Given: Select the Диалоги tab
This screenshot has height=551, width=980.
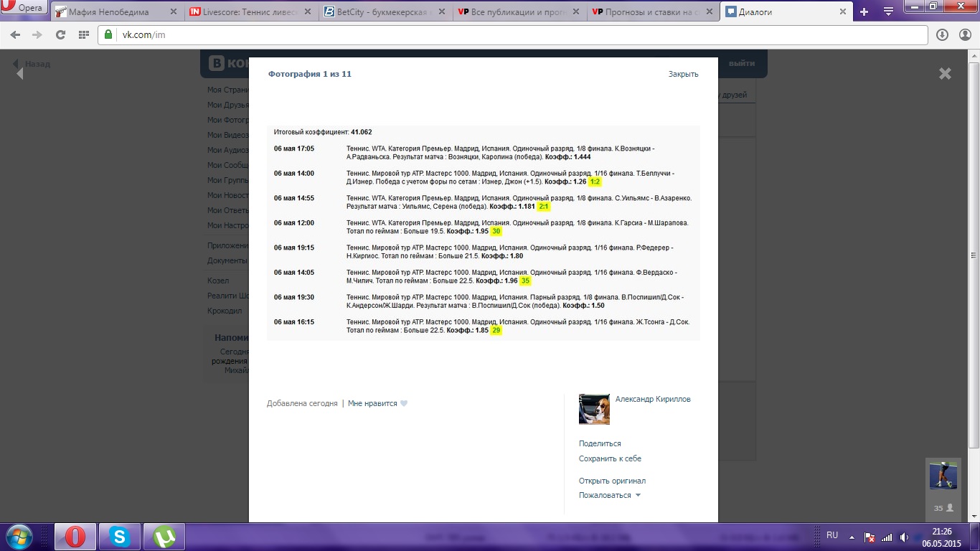Looking at the screenshot, I should point(786,11).
